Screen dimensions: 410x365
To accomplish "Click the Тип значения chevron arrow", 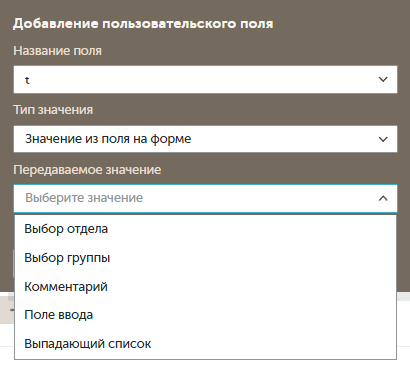I will pyautogui.click(x=383, y=139).
